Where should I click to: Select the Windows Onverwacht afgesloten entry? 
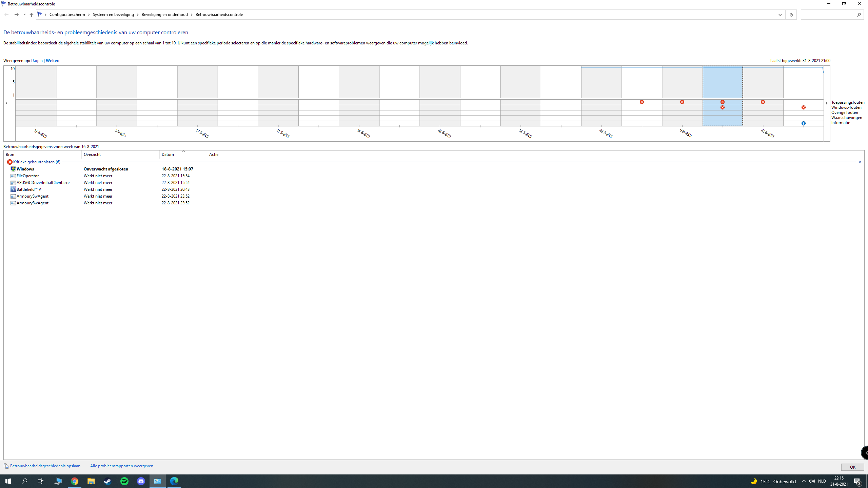[x=102, y=169]
